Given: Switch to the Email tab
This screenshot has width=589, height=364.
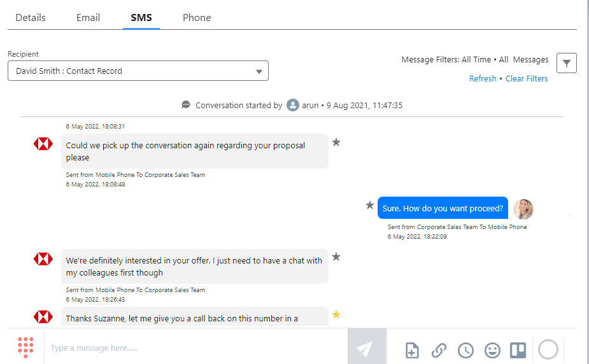Looking at the screenshot, I should click(x=89, y=18).
